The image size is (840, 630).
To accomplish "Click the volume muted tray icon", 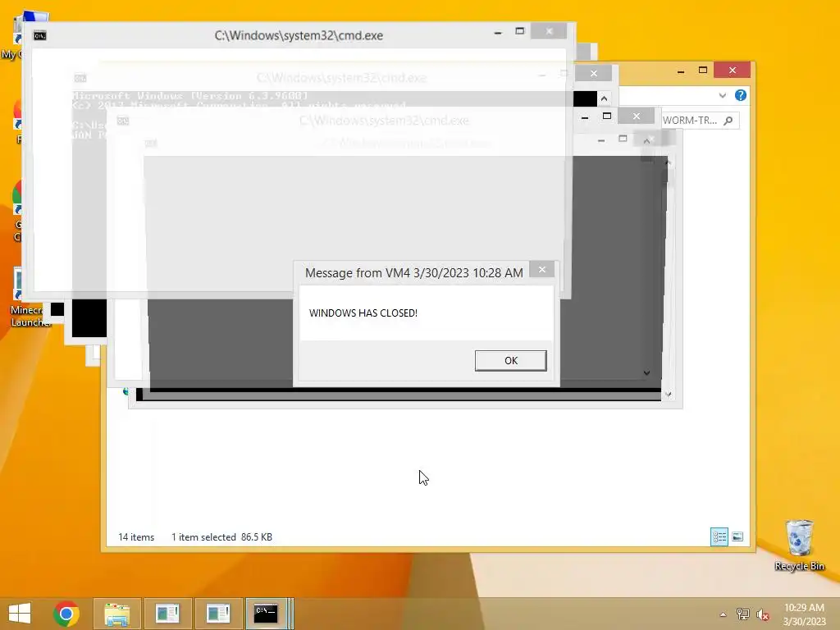I will click(763, 614).
